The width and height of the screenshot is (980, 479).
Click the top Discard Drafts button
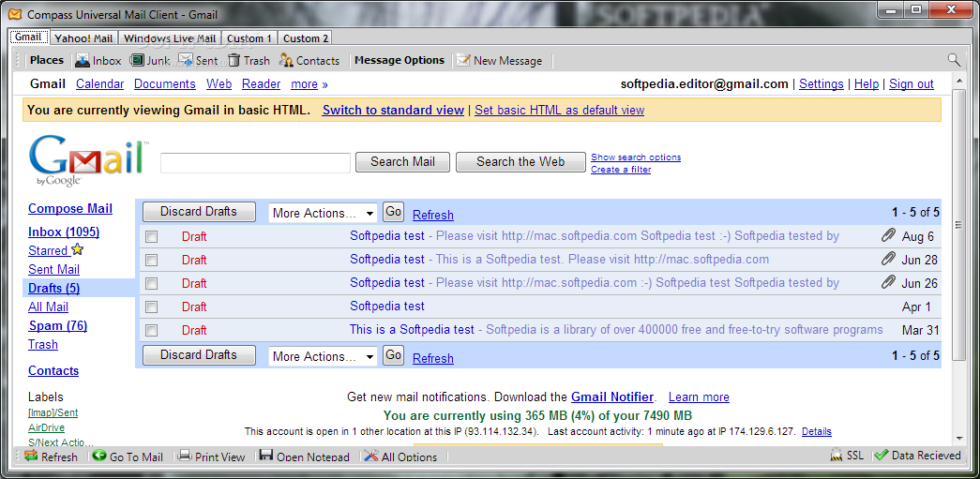coord(199,212)
